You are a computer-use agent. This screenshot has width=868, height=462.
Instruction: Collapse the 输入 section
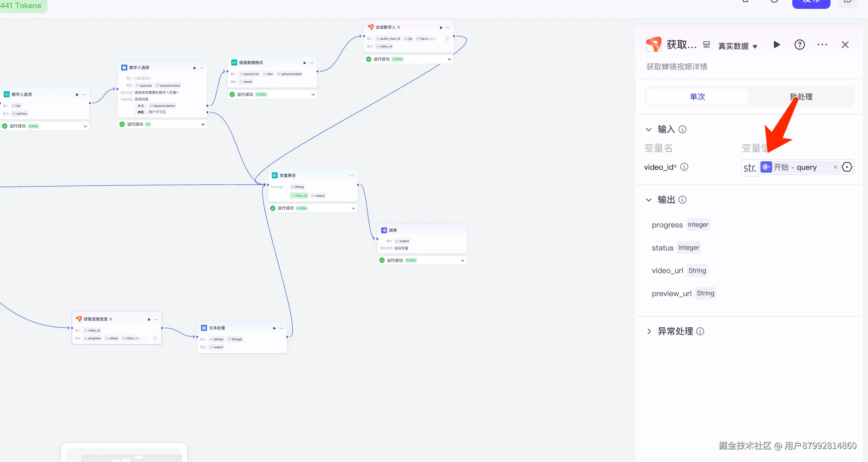(x=649, y=129)
